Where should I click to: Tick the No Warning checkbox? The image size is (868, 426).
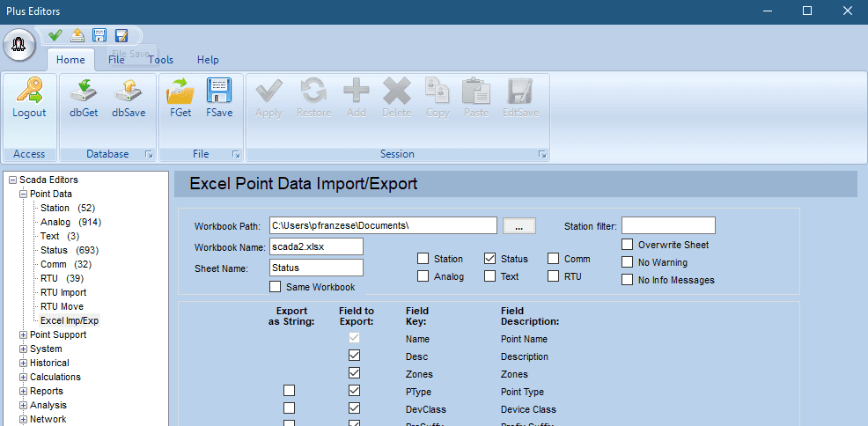(627, 262)
